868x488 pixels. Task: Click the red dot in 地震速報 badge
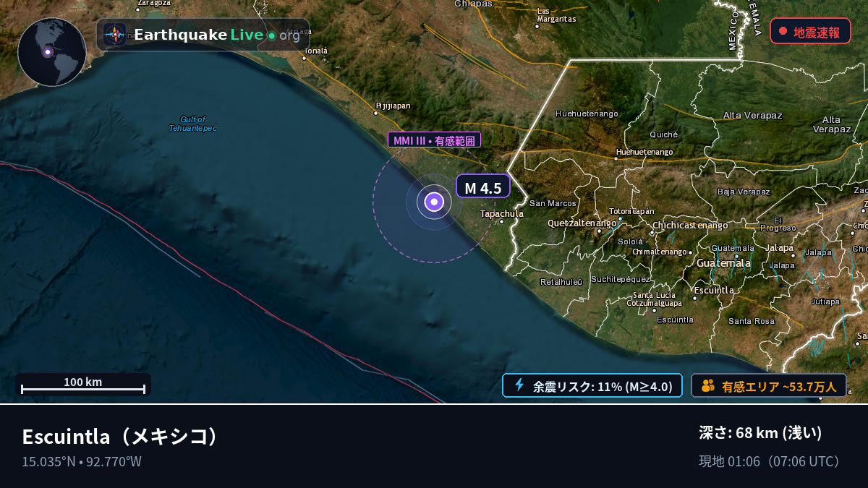click(783, 31)
